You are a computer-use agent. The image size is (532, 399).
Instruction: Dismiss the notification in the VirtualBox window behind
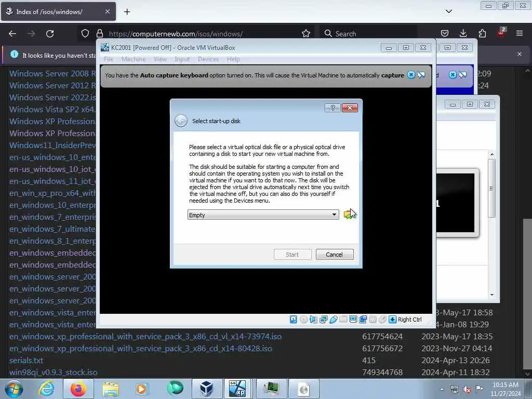coord(453,75)
